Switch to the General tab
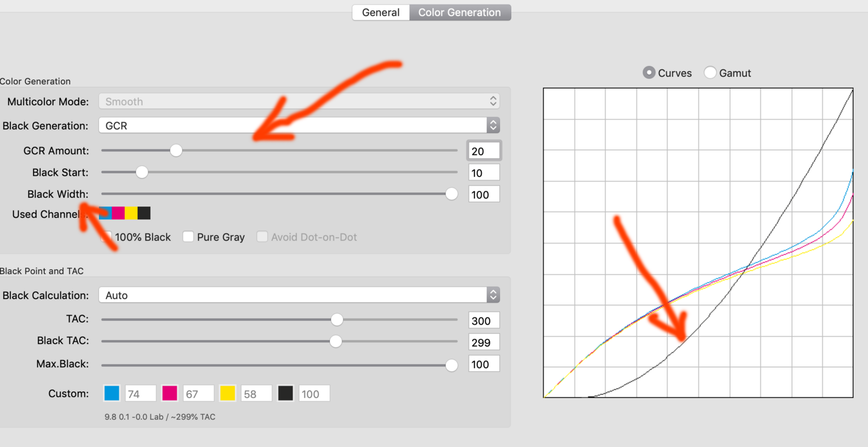The width and height of the screenshot is (868, 447). pyautogui.click(x=381, y=13)
